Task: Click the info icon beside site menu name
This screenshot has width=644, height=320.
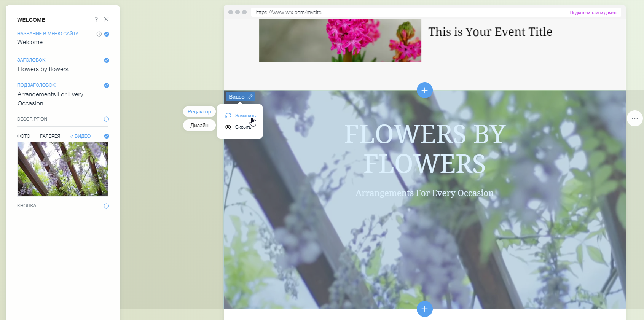Action: tap(99, 34)
